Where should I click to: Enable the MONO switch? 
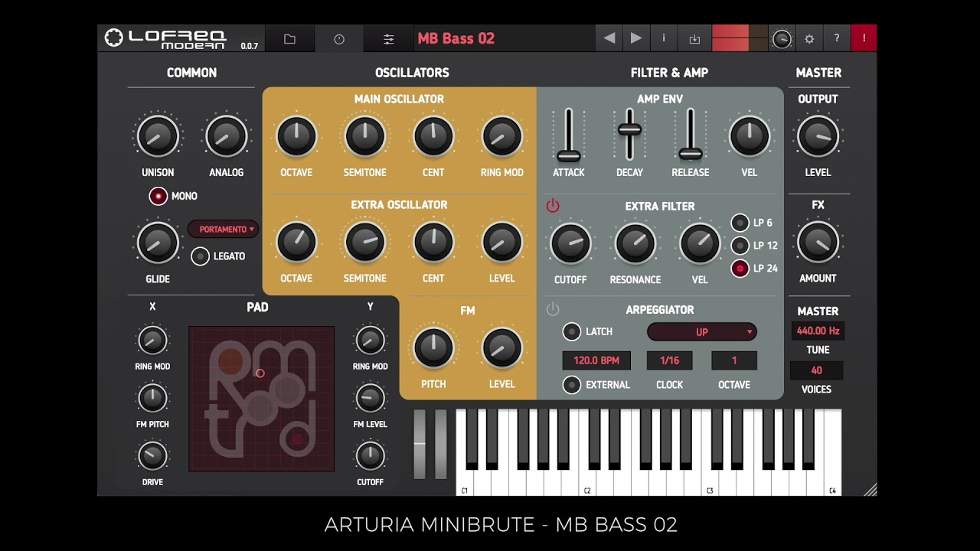[x=158, y=197]
